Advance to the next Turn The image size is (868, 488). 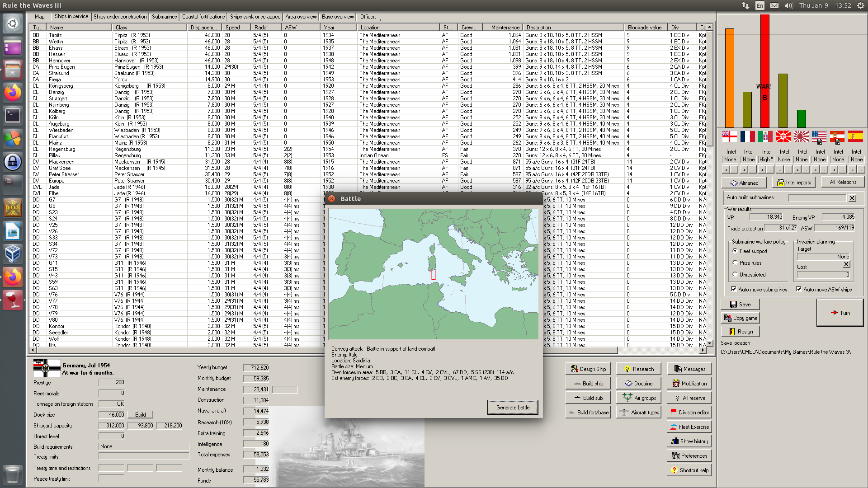coord(840,313)
